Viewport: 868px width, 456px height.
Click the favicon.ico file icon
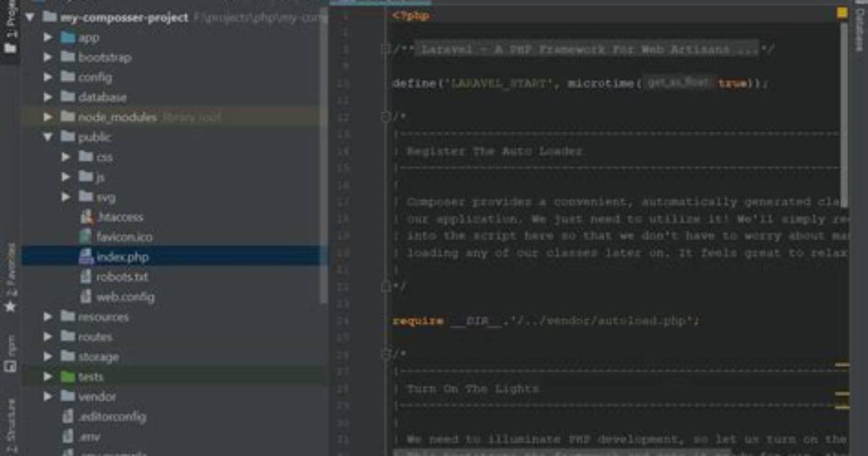[x=85, y=237]
